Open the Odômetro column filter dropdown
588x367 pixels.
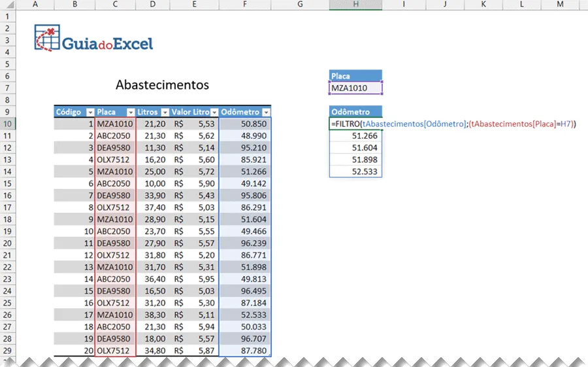(267, 113)
